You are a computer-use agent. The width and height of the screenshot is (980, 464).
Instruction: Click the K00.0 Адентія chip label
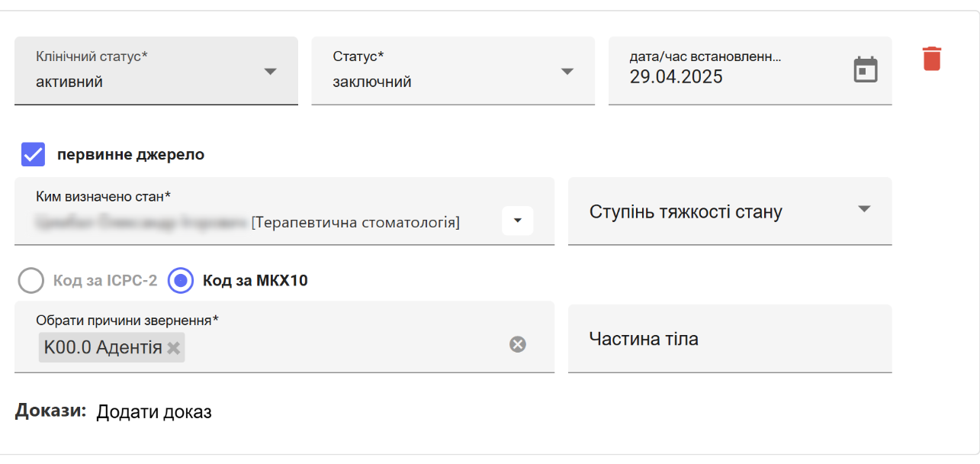(103, 348)
